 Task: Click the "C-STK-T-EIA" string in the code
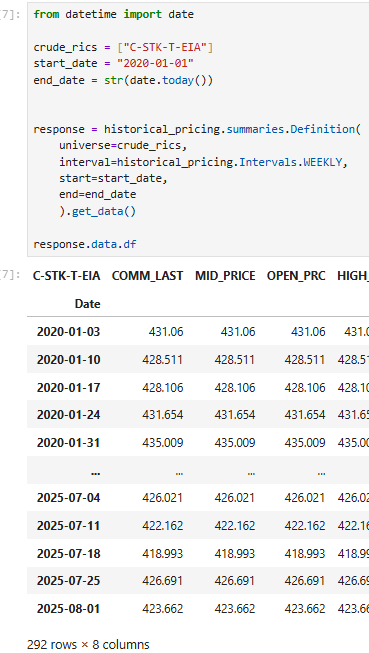[165, 47]
